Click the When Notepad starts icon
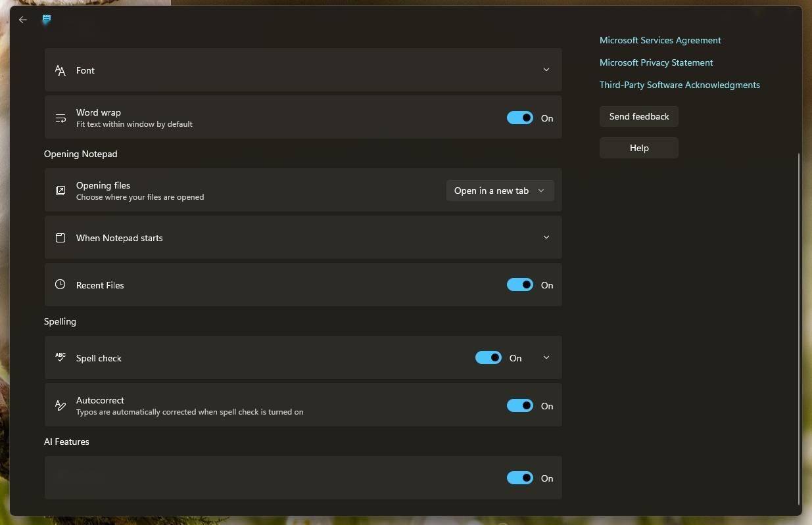 tap(60, 238)
